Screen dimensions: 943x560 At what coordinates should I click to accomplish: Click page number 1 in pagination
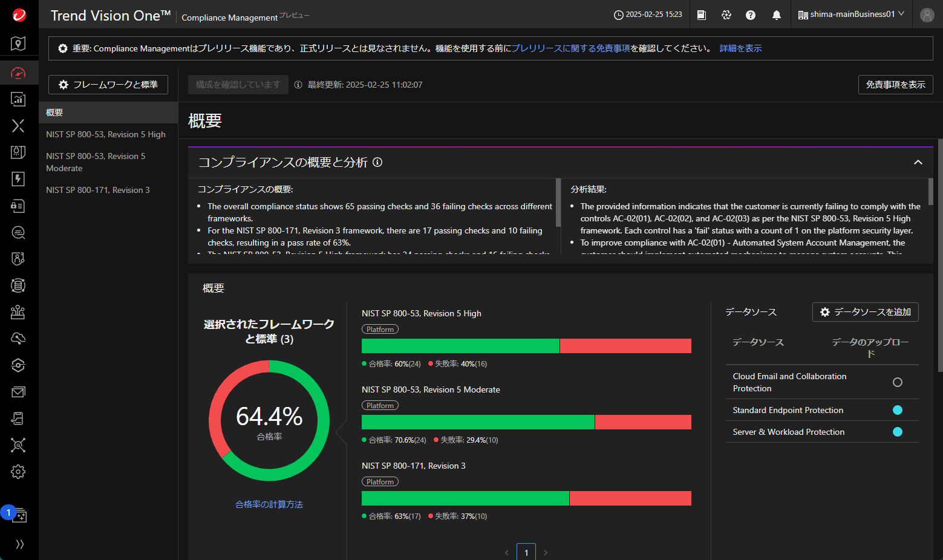[526, 552]
